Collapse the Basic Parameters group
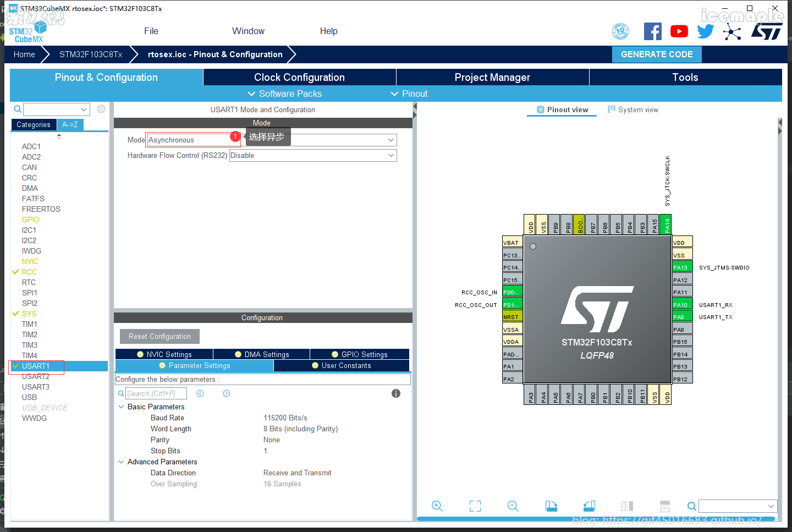Image resolution: width=792 pixels, height=532 pixels. (121, 407)
